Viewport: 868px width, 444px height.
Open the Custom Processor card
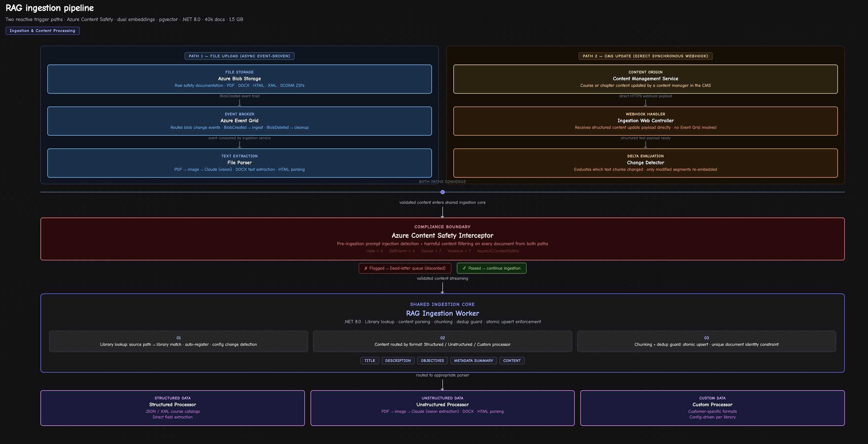(x=712, y=408)
